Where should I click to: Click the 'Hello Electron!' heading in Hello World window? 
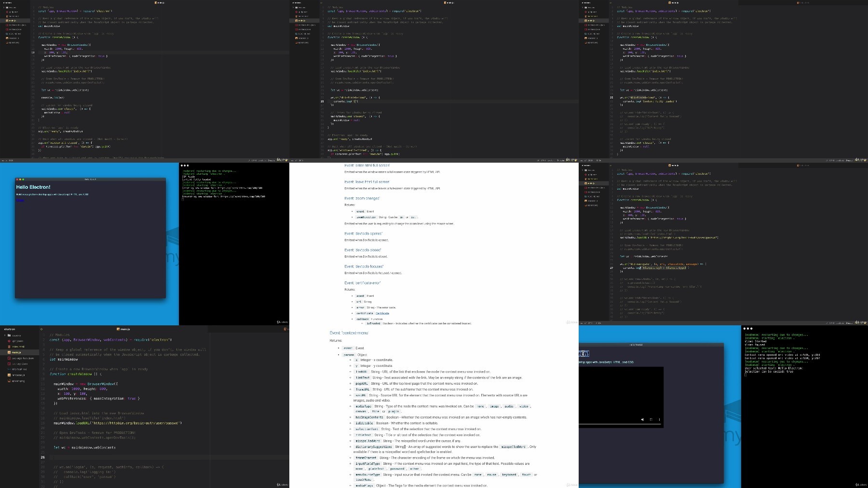tap(33, 187)
